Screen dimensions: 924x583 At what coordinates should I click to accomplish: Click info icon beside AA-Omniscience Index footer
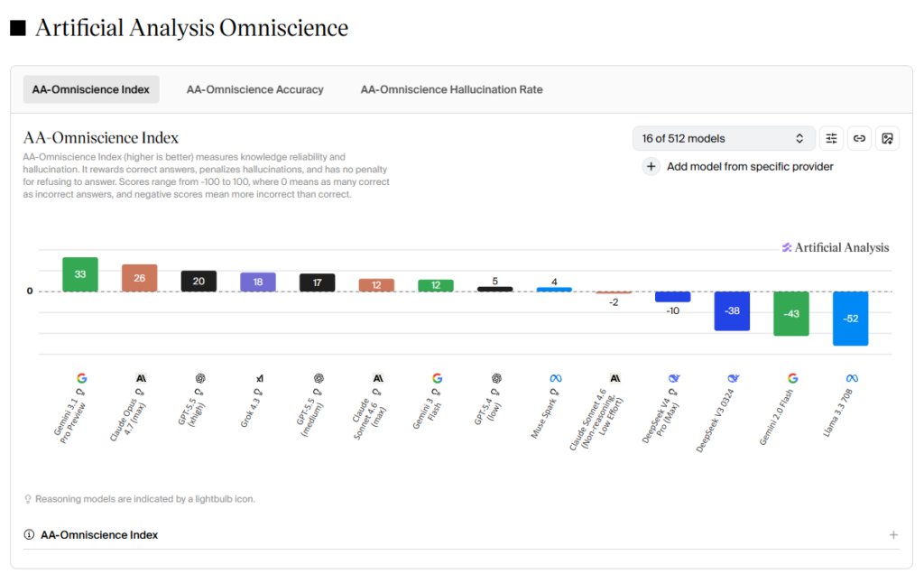(29, 534)
